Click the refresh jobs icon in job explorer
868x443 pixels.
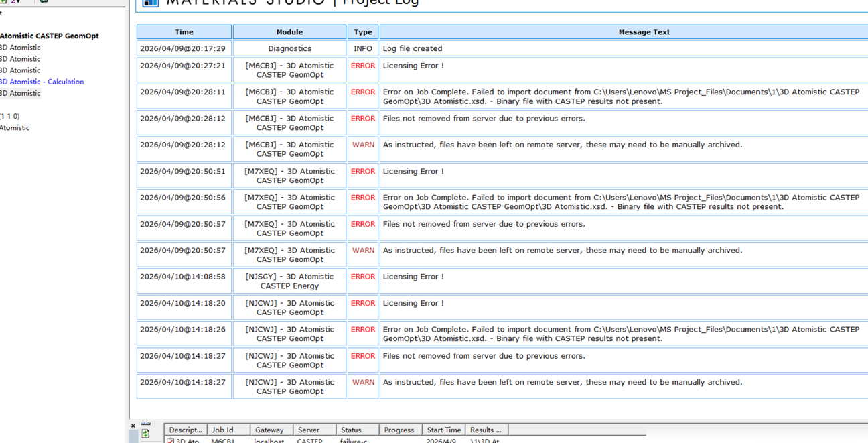[145, 434]
